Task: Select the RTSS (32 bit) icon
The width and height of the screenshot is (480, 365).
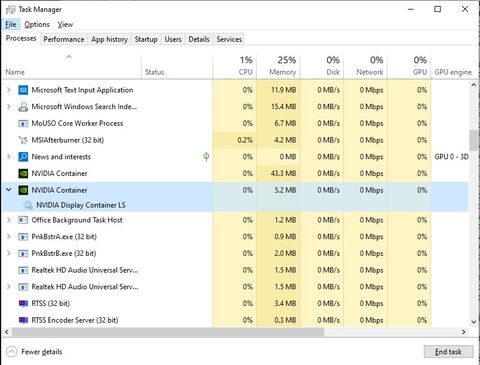Action: pos(23,303)
